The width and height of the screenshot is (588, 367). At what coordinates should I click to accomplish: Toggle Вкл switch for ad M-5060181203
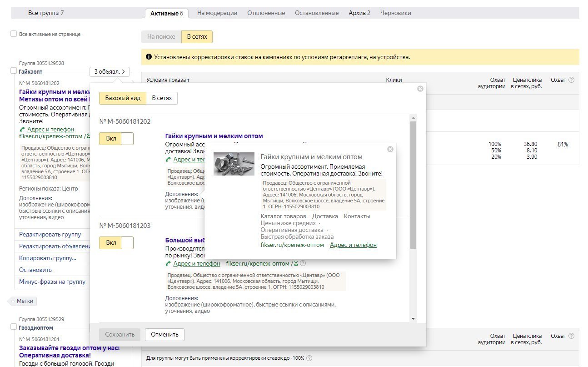click(116, 243)
